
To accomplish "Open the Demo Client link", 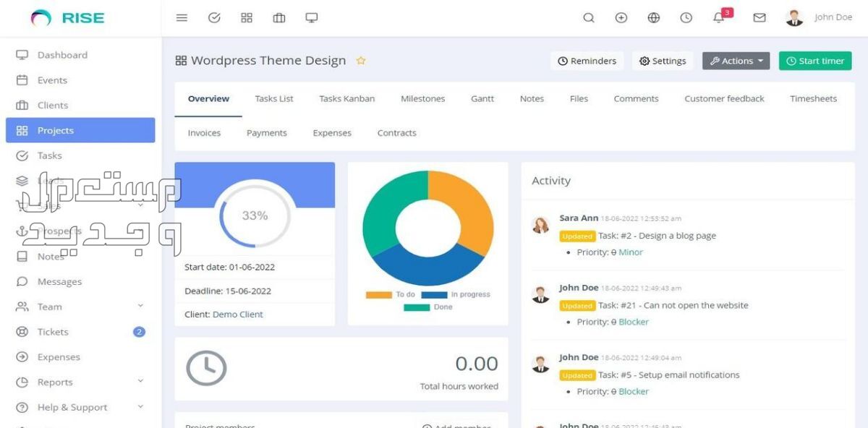I will point(237,314).
